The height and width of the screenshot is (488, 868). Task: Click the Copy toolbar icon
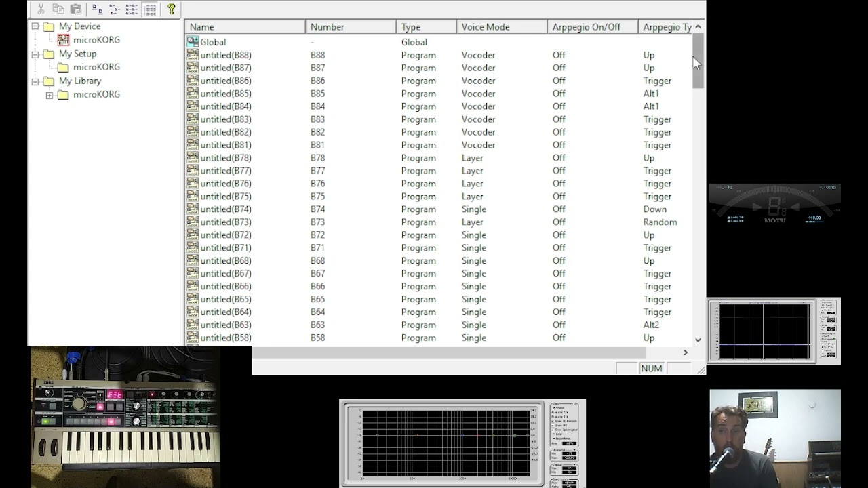[58, 9]
